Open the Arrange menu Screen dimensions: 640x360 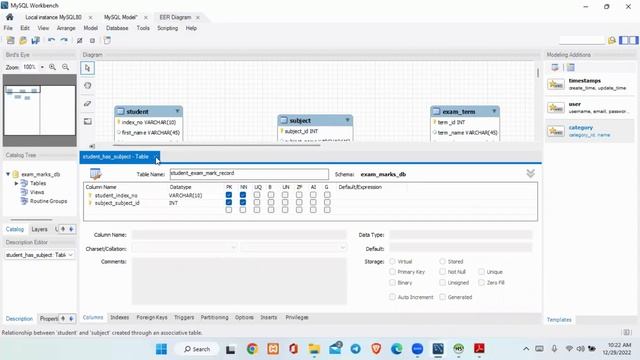(66, 28)
